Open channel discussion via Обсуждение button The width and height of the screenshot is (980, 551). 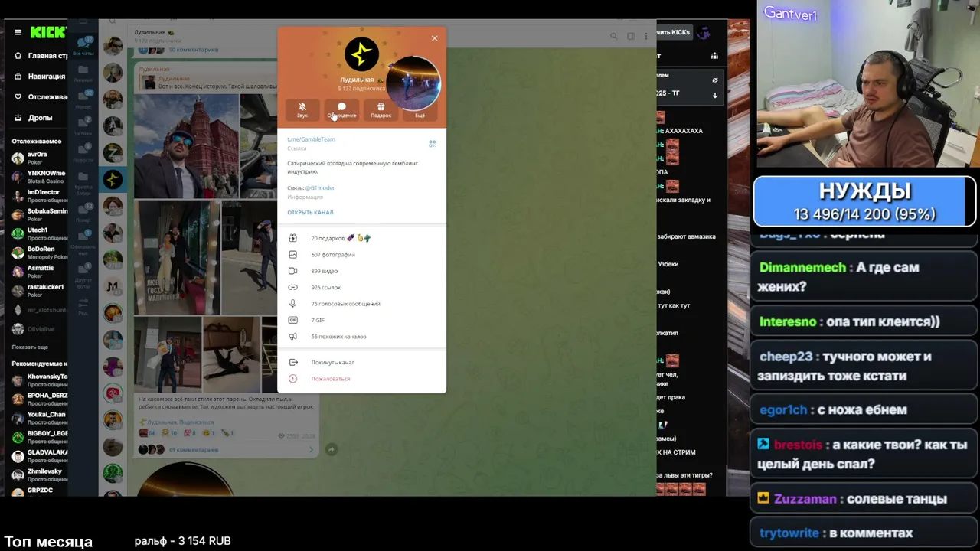341,110
